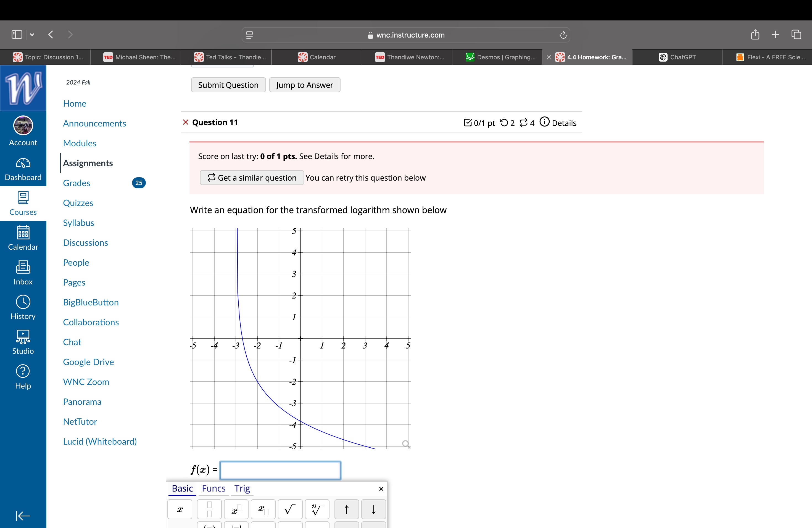Collapse the global navigation with arrow icon
Screen dimensions: 812x528
[x=23, y=516]
